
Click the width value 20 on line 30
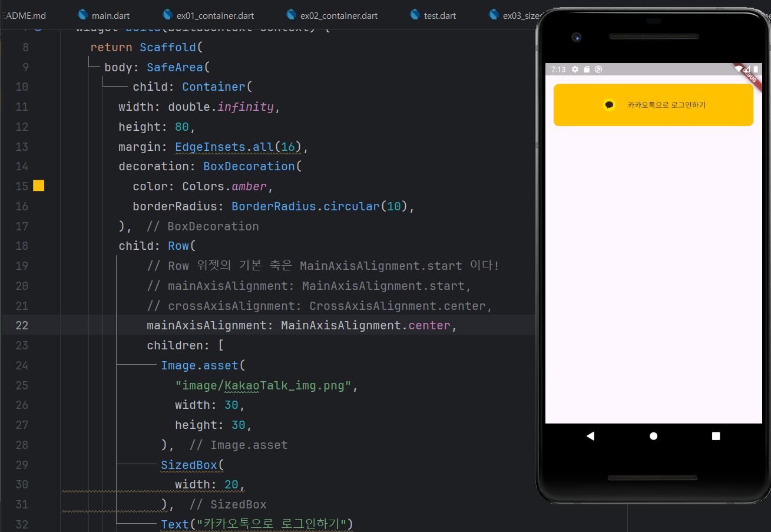pos(231,484)
